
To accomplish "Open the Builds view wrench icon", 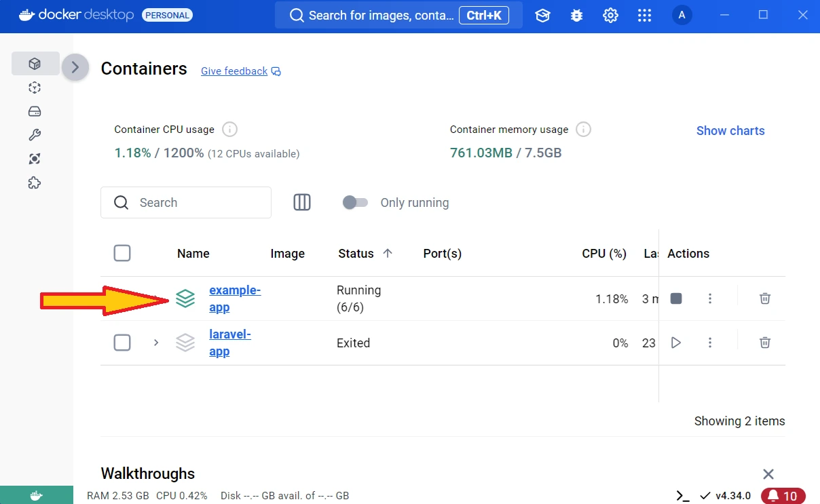I will [x=35, y=135].
